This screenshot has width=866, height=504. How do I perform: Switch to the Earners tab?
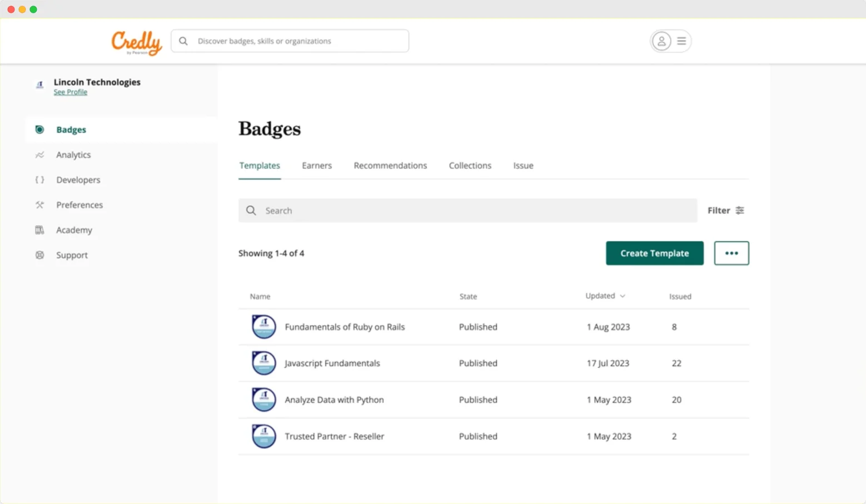(317, 166)
